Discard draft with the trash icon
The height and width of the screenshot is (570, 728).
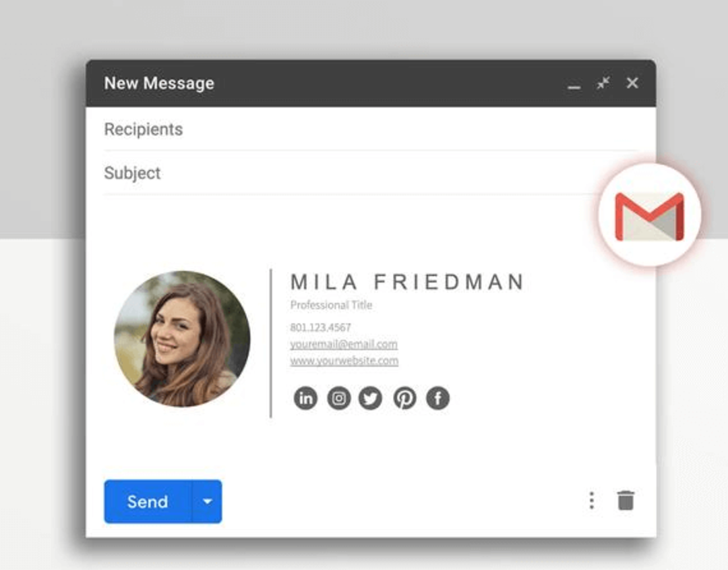click(x=626, y=501)
